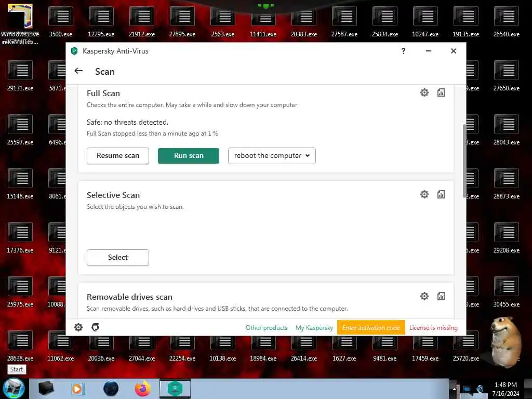532x399 pixels.
Task: Click the Removable drives scan heading
Action: (129, 297)
